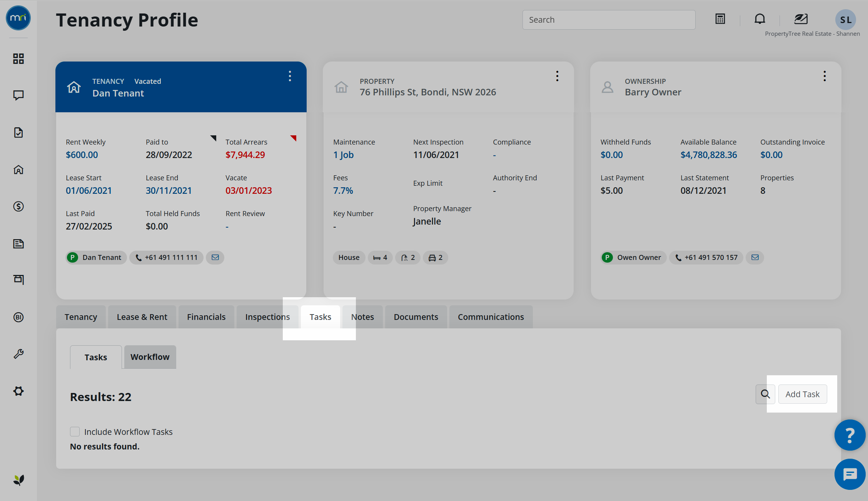This screenshot has width=868, height=501.
Task: Open the dashboard grid icon in sidebar
Action: click(x=18, y=58)
